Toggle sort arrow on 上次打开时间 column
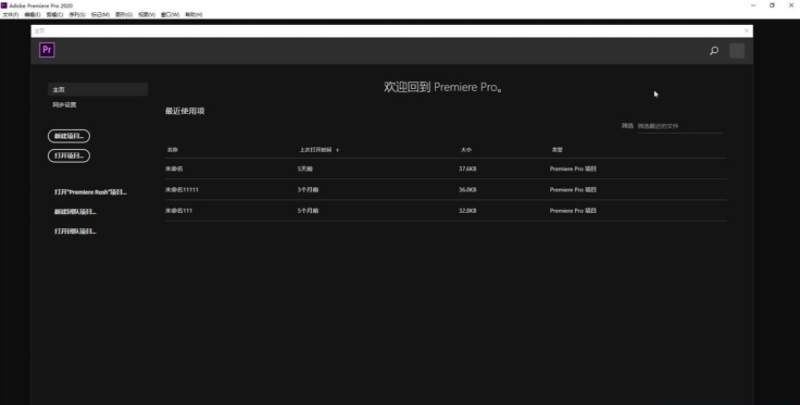 coord(337,150)
